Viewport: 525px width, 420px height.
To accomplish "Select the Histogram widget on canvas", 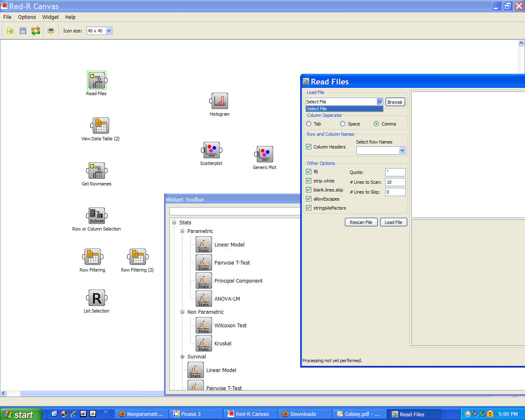I will coord(219,101).
